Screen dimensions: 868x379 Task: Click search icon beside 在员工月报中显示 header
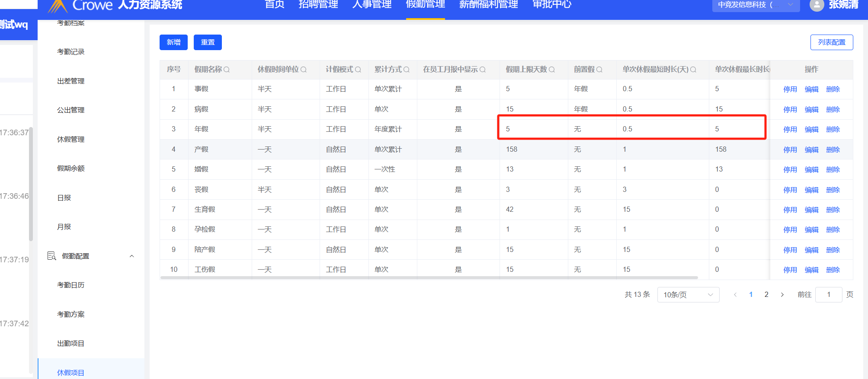point(483,70)
